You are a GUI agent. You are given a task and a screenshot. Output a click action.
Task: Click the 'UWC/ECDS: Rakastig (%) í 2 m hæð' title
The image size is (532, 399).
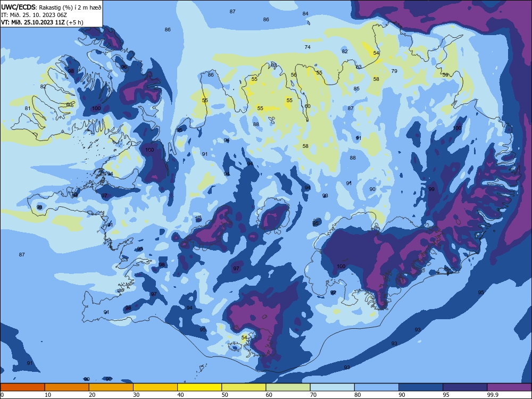pyautogui.click(x=51, y=7)
